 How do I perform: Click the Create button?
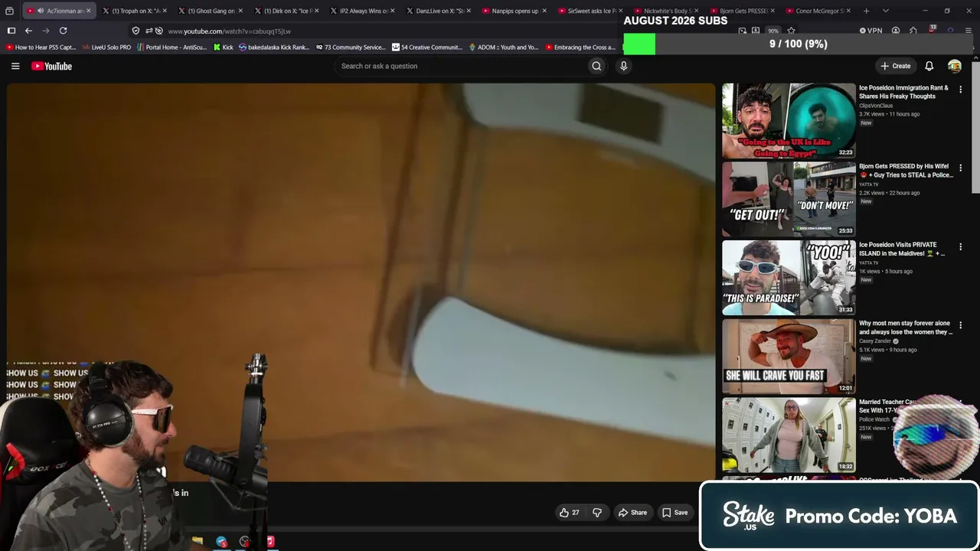click(x=895, y=66)
